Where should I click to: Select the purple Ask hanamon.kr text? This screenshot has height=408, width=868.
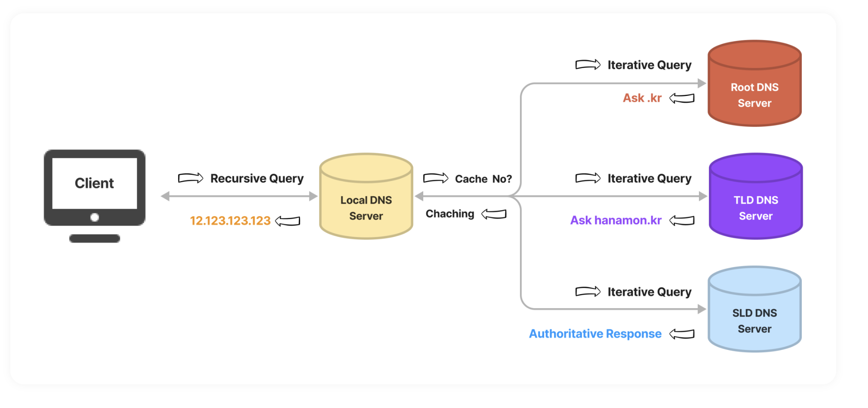coord(616,220)
